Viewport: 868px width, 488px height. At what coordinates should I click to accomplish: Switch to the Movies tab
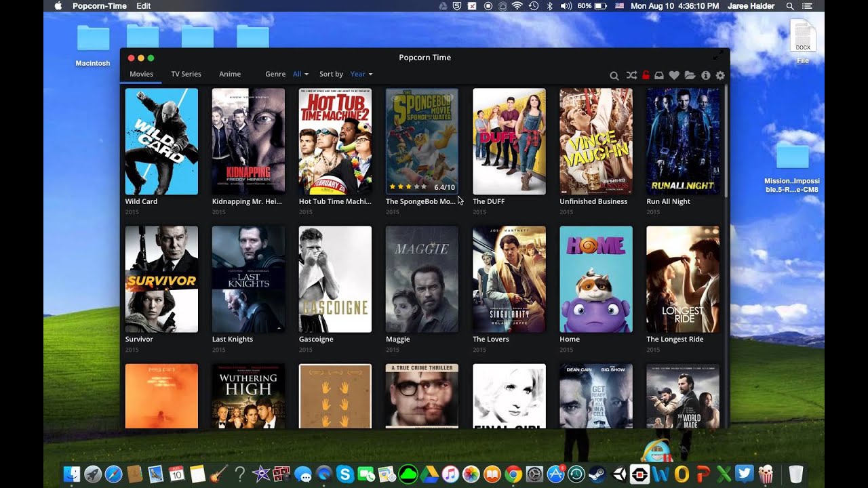click(x=142, y=74)
